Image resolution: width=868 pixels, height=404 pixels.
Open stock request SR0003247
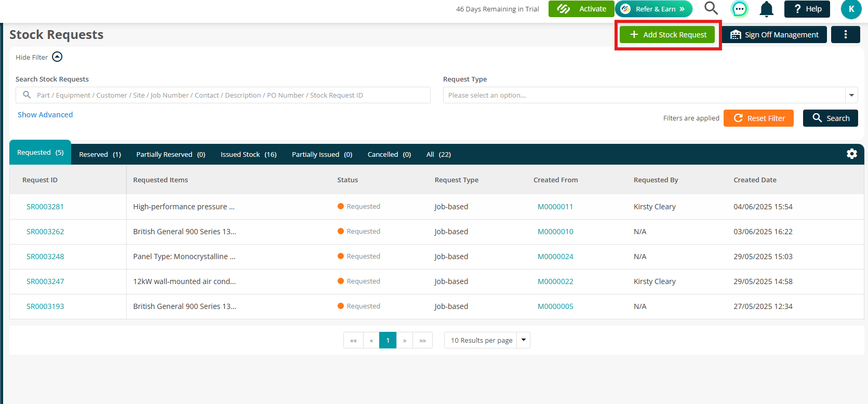pos(45,281)
